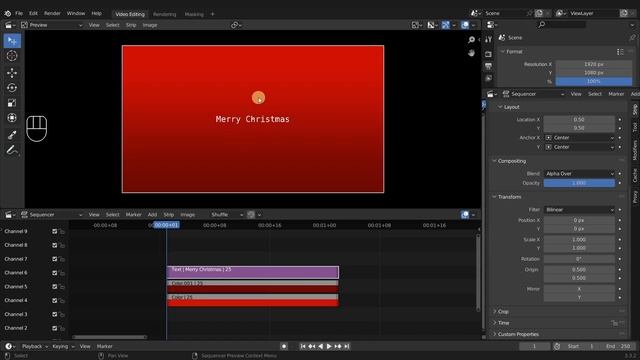Image resolution: width=640 pixels, height=360 pixels.
Task: Toggle show overlays in preview header
Action: point(465,25)
